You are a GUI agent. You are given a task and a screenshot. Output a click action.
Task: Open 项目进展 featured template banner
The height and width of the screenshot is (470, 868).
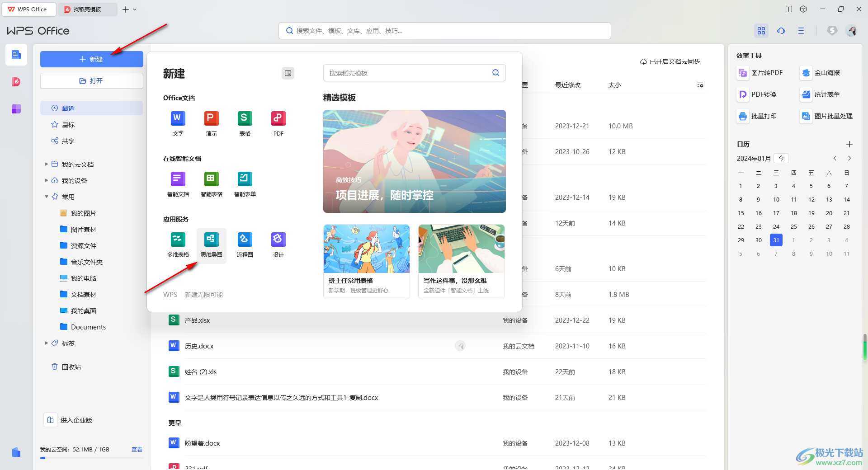415,161
